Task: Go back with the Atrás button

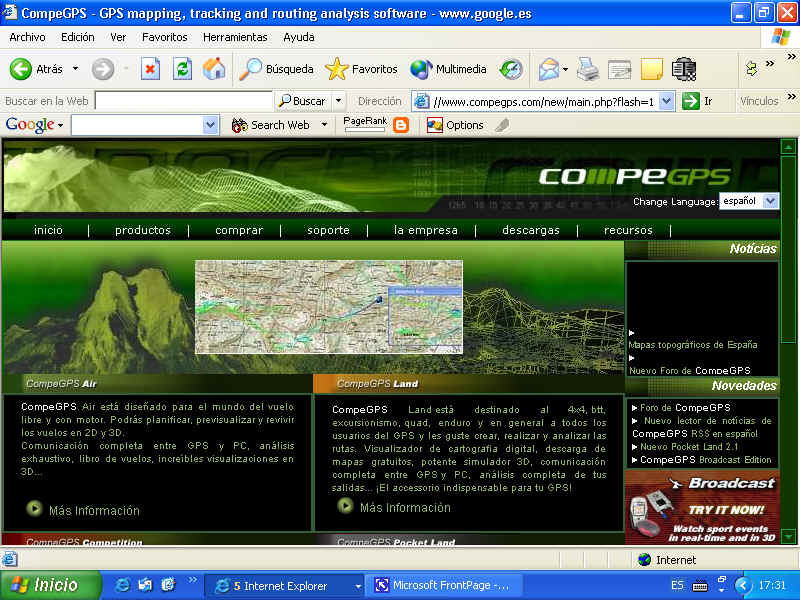Action: [36, 69]
